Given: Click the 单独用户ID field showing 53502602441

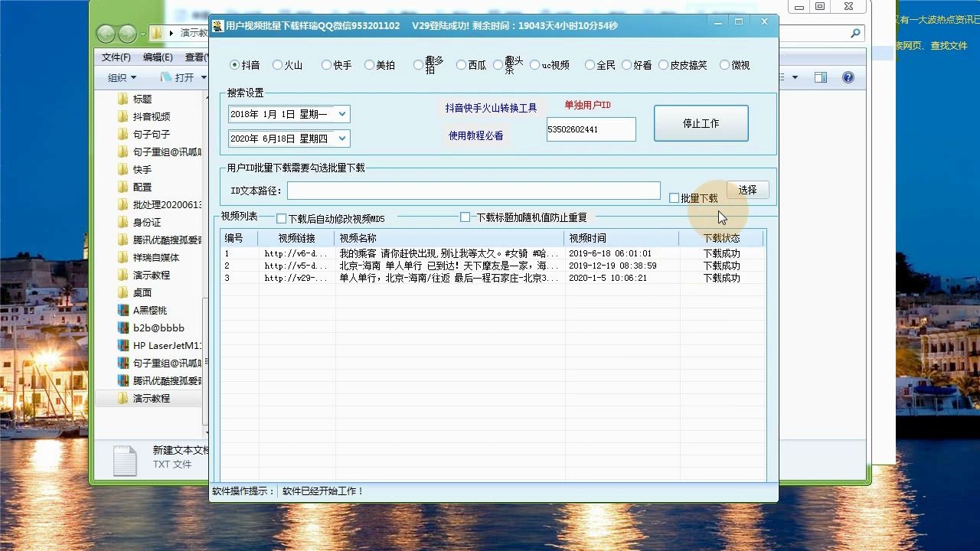Looking at the screenshot, I should coord(591,129).
